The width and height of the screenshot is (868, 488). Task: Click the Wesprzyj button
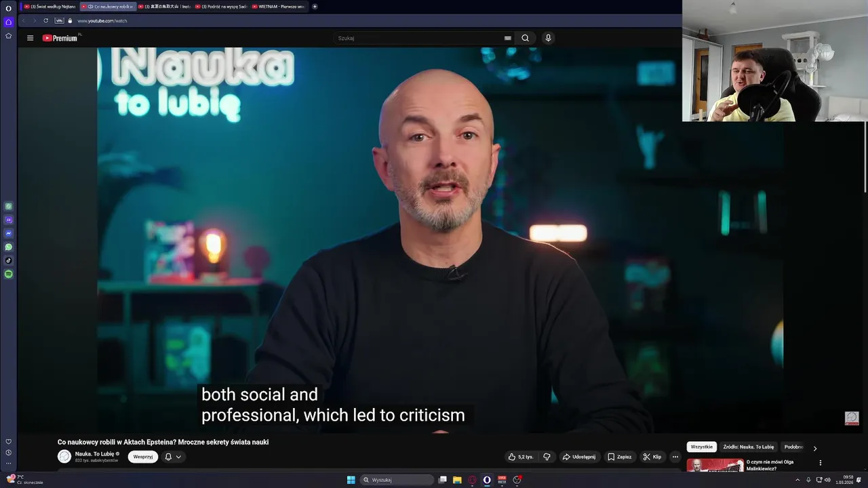(x=143, y=457)
